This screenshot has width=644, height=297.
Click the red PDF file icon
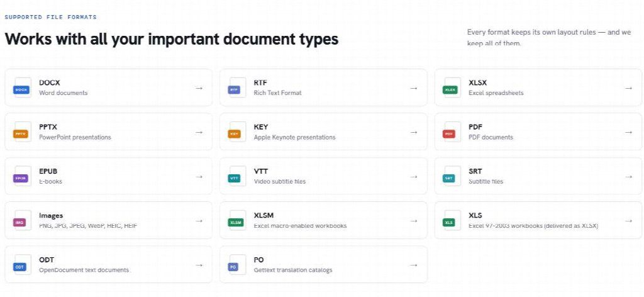click(452, 132)
